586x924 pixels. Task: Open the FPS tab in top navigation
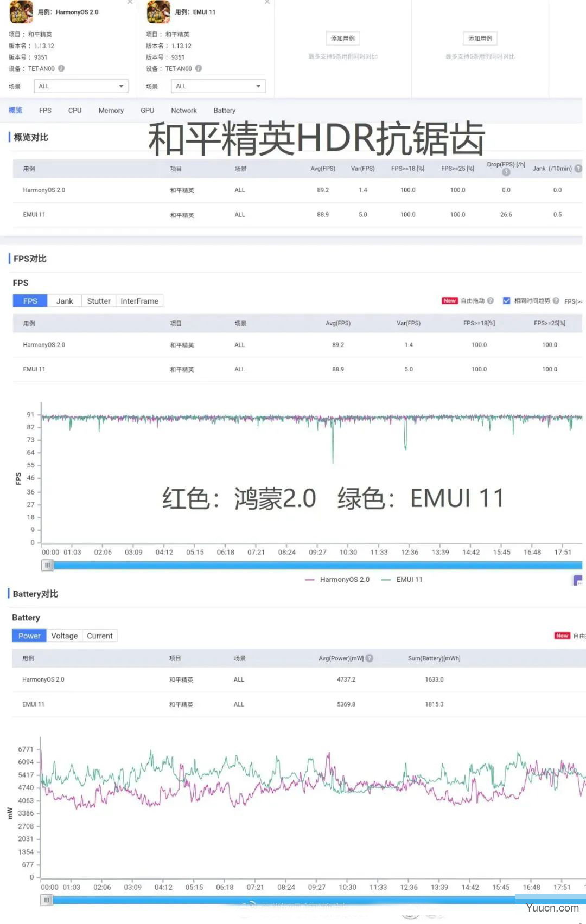pyautogui.click(x=45, y=110)
